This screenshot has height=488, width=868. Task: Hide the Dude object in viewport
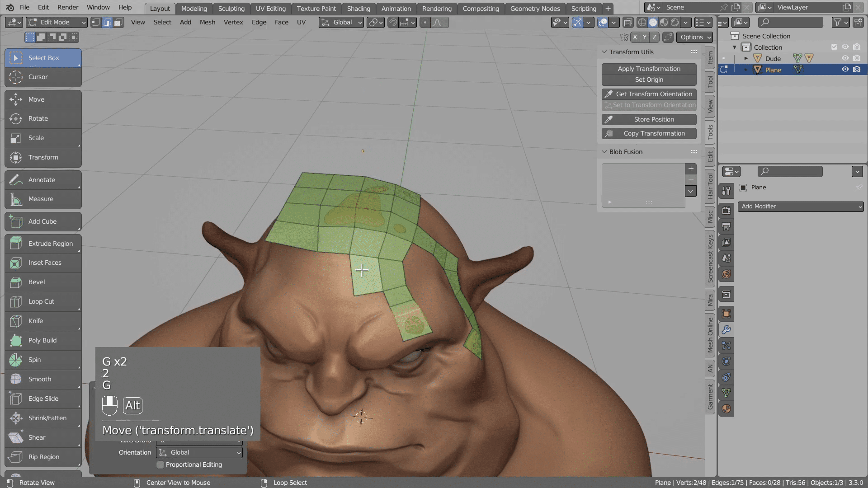(845, 58)
